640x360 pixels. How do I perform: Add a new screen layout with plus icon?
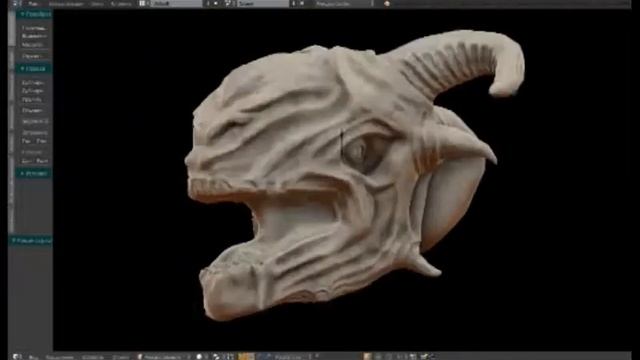coord(208,4)
